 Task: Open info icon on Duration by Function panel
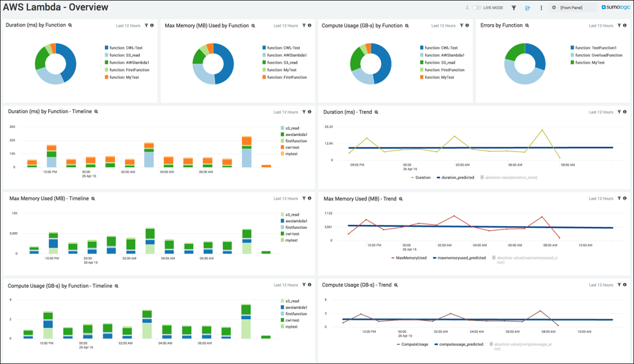click(152, 25)
